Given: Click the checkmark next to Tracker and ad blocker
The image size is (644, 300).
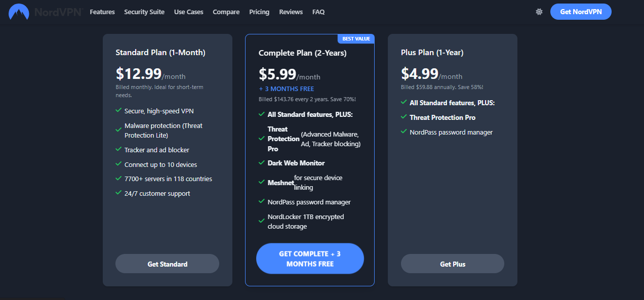Looking at the screenshot, I should (x=118, y=150).
